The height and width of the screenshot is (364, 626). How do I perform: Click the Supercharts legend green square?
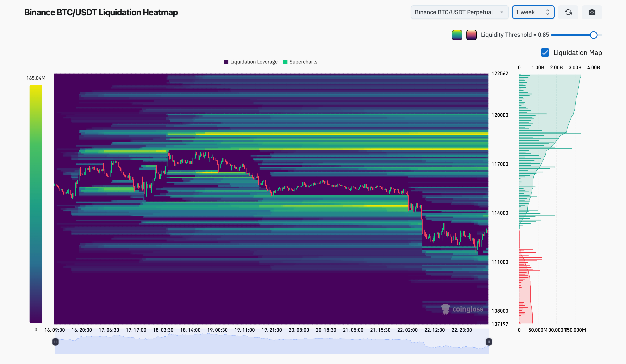[285, 62]
